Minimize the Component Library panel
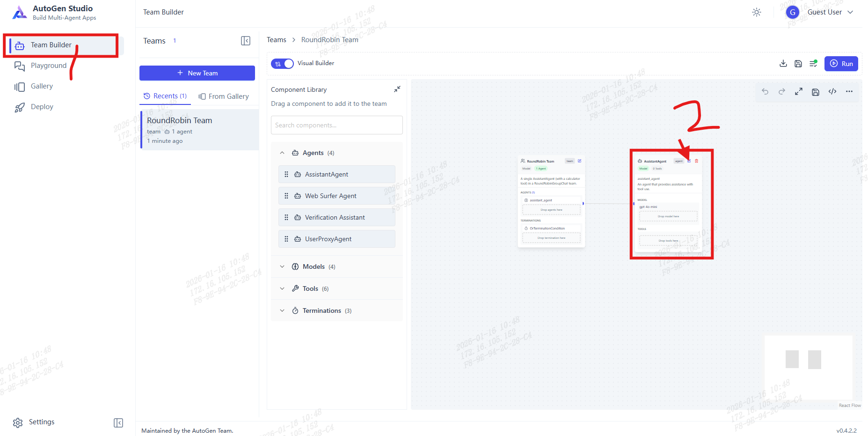868x436 pixels. click(x=397, y=89)
